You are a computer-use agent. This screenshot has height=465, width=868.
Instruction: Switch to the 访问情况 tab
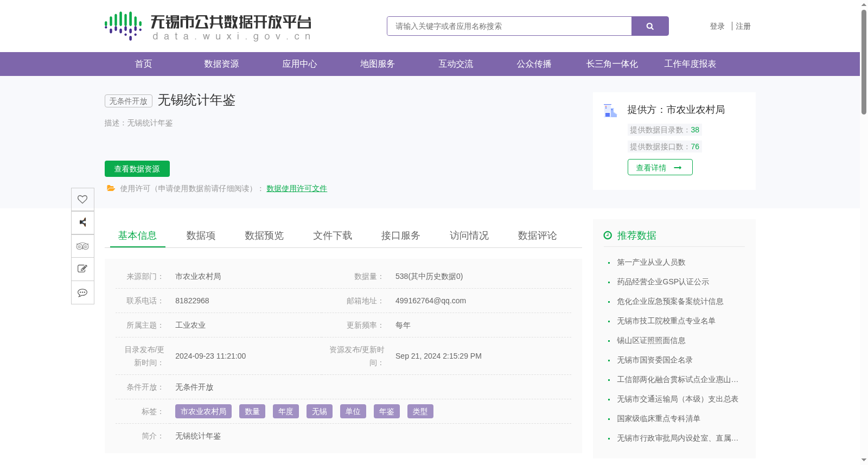click(469, 235)
